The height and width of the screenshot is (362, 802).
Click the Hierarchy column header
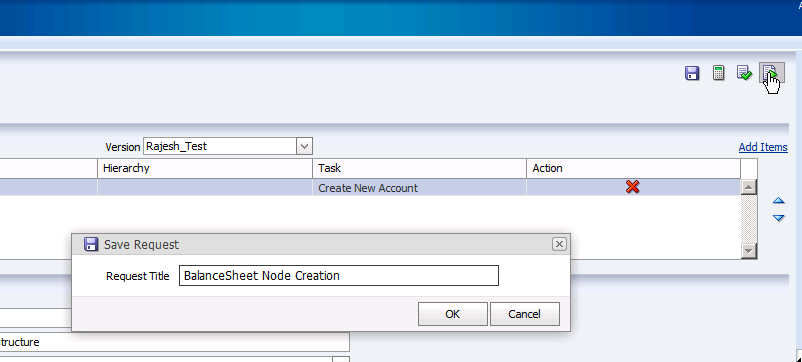click(x=205, y=168)
